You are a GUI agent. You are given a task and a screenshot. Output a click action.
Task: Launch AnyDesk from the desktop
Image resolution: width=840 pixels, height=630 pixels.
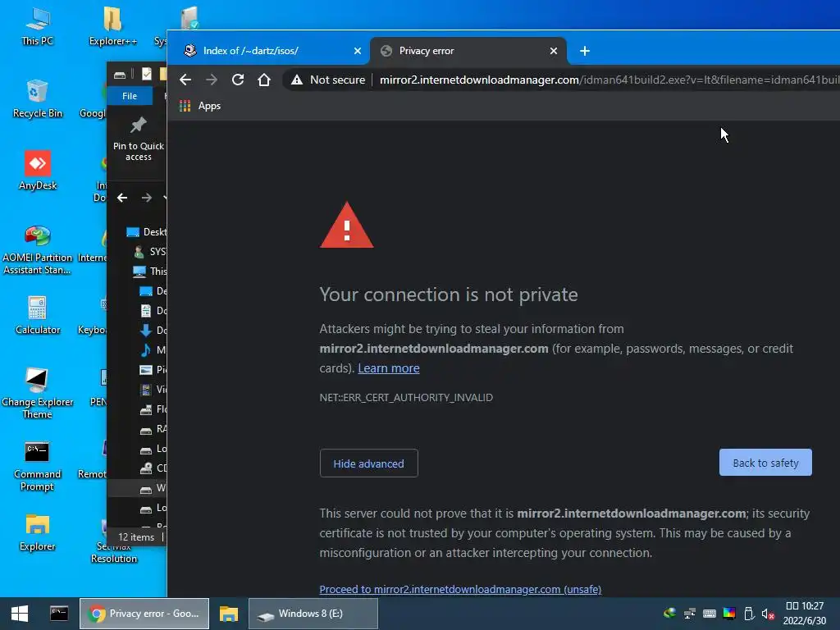coord(38,171)
